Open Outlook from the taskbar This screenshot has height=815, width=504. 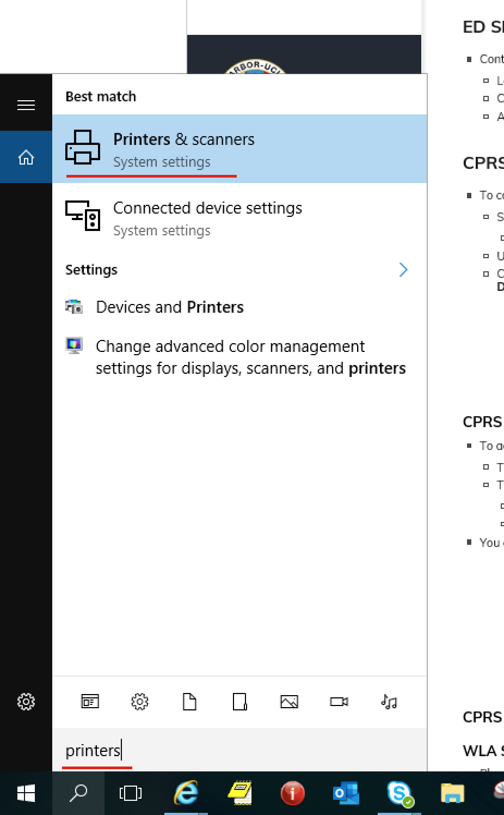[346, 793]
